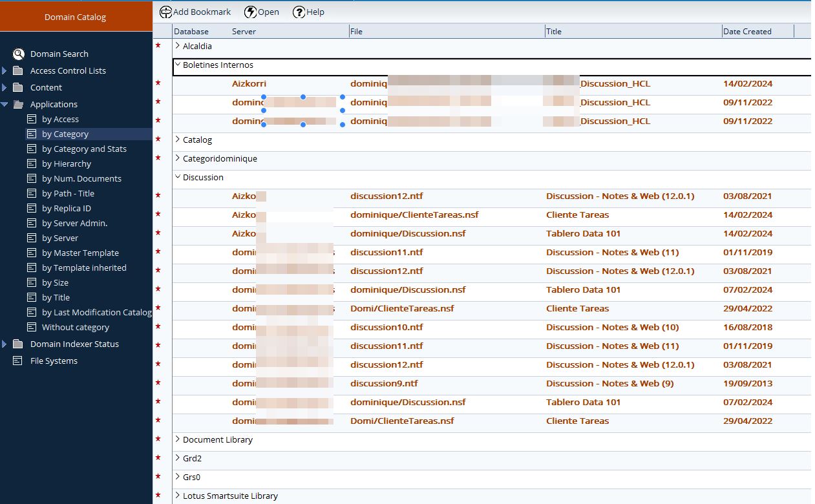Click the Aizkorri server entry
The width and height of the screenshot is (815, 504).
(x=249, y=83)
